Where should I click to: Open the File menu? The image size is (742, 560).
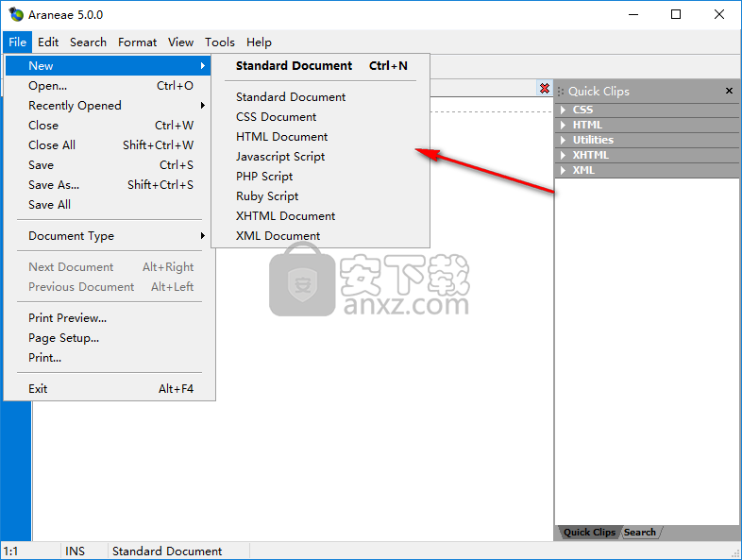[x=18, y=42]
